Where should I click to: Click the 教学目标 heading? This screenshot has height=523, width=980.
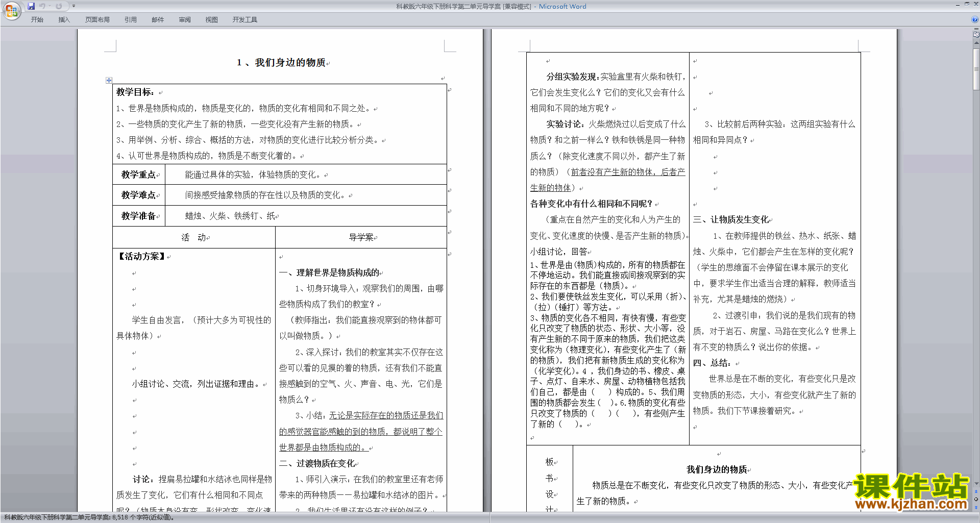[135, 92]
